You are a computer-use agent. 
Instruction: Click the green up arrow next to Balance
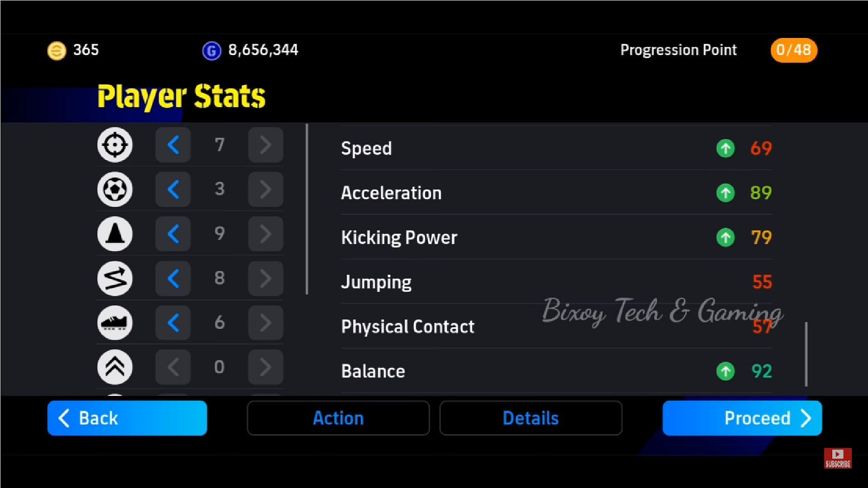click(x=726, y=371)
